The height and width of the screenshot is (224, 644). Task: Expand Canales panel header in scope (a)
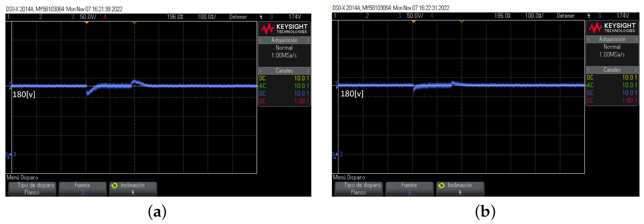[x=284, y=71]
